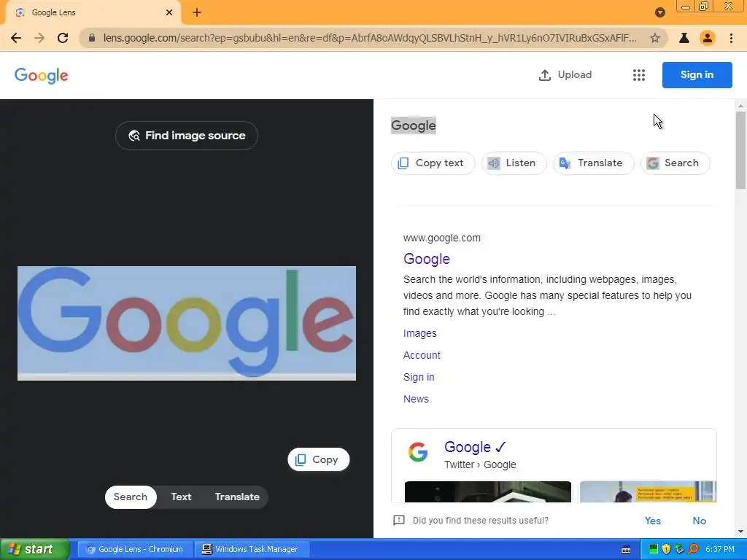Answer No to results useful
Image resolution: width=747 pixels, height=560 pixels.
tap(699, 521)
